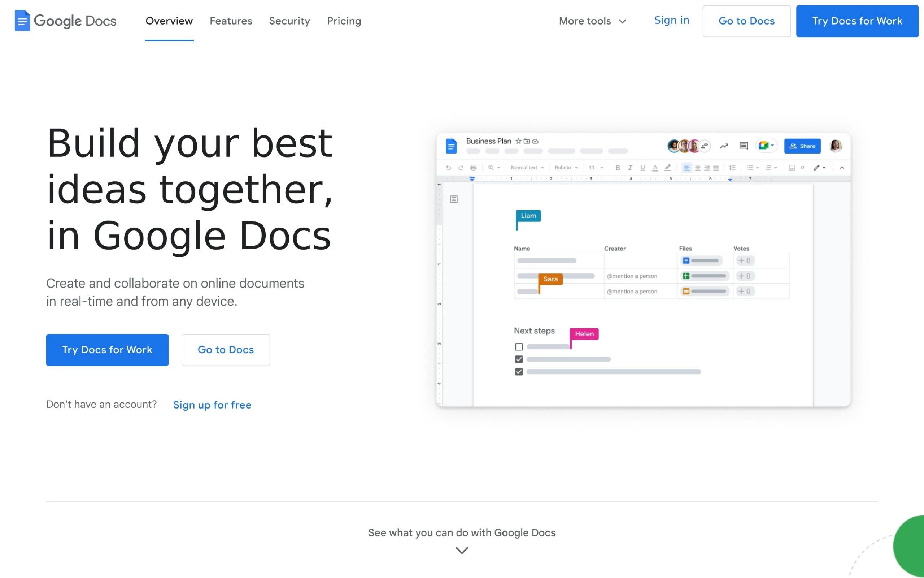
Task: Click the blue Docs file icon beside Business Plan
Action: [x=451, y=146]
